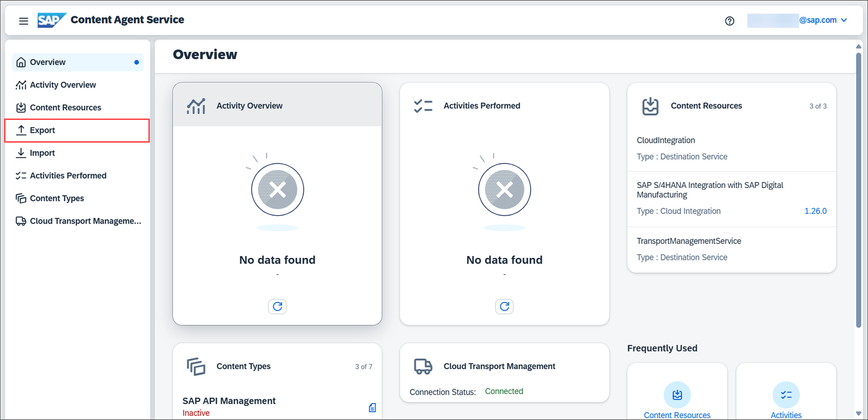Click the Activities Performed checklist icon in sidebar

tap(21, 176)
